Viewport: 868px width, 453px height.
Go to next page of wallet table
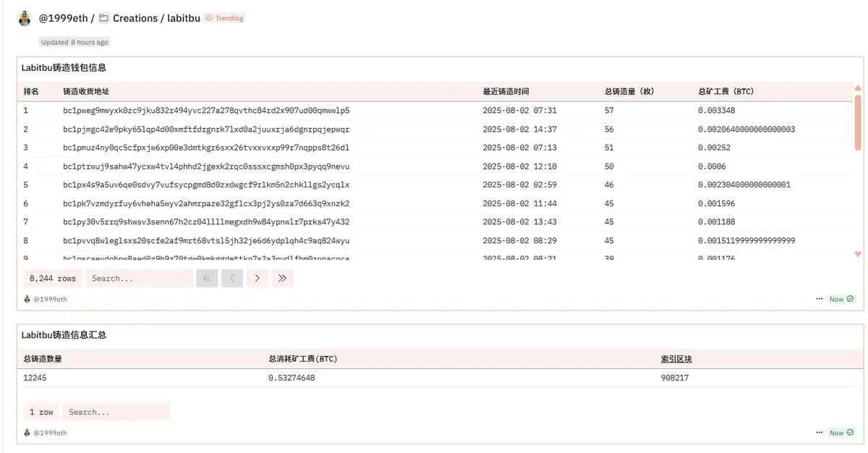pos(258,278)
